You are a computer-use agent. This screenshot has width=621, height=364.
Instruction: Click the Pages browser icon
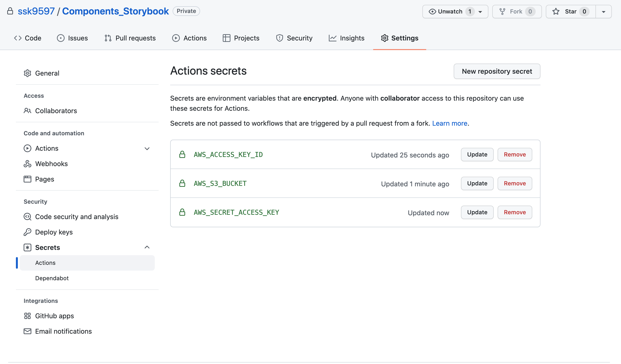click(x=27, y=179)
